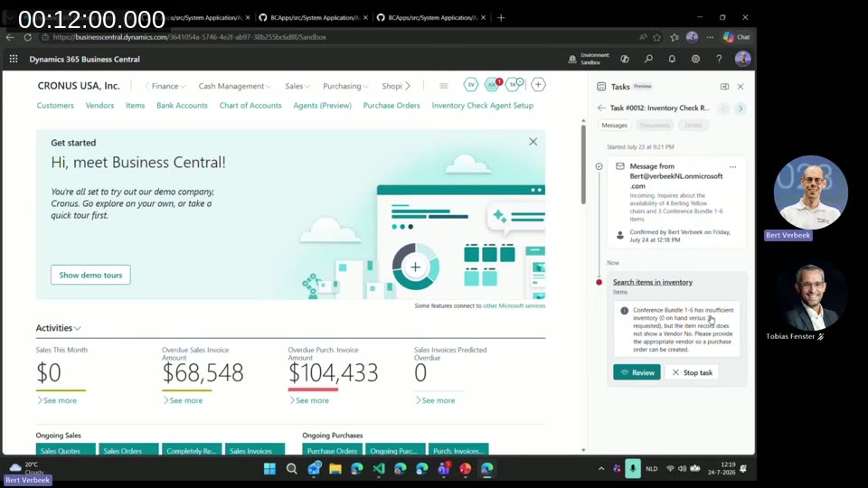Click the $104,433 overdue purchase amount
Screen dimensions: 868x488
pos(334,373)
